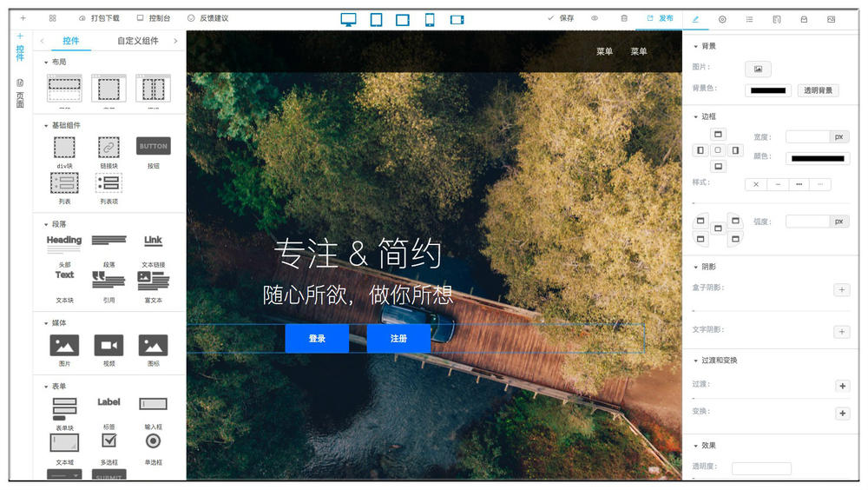Toggle the right border side button
Image resolution: width=868 pixels, height=490 pixels.
[x=735, y=150]
